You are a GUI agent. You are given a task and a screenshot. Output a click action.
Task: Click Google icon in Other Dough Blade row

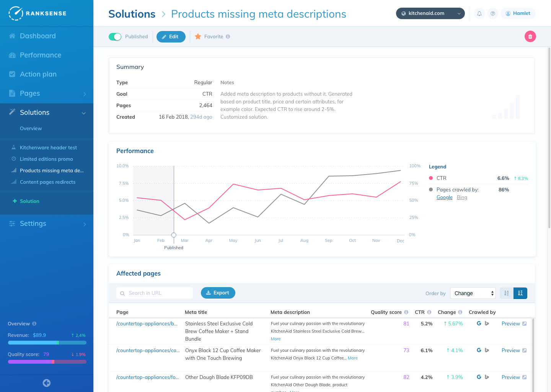[x=479, y=377]
